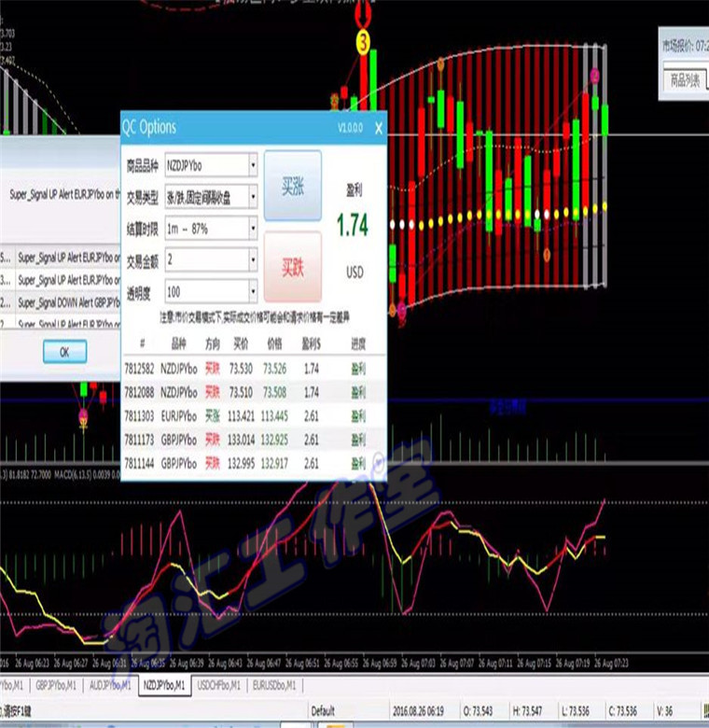
Task: Click the 买跌 buy-down button
Action: point(293,267)
